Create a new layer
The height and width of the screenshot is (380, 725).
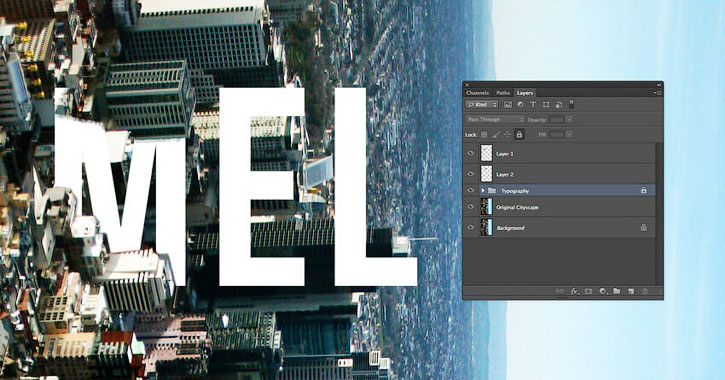pos(631,291)
